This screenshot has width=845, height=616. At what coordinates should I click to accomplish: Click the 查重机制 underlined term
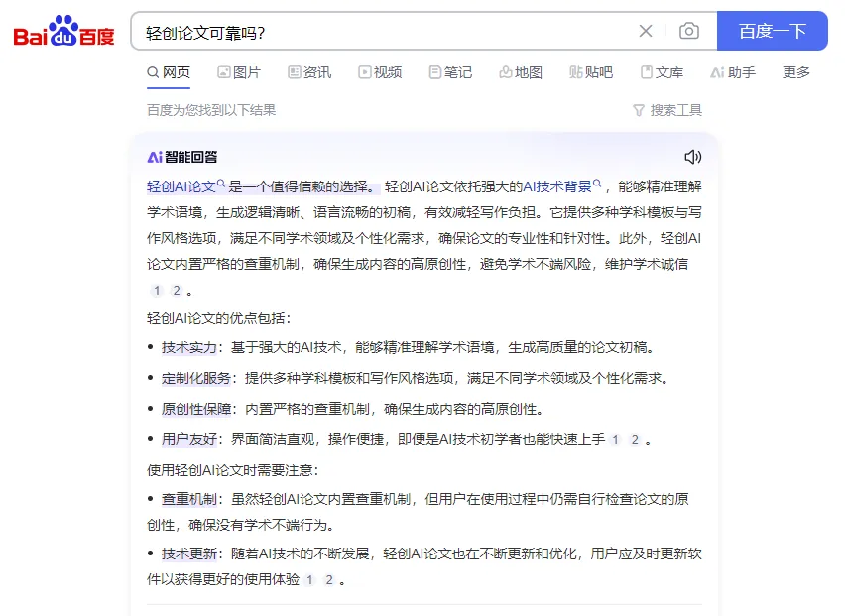tap(189, 499)
